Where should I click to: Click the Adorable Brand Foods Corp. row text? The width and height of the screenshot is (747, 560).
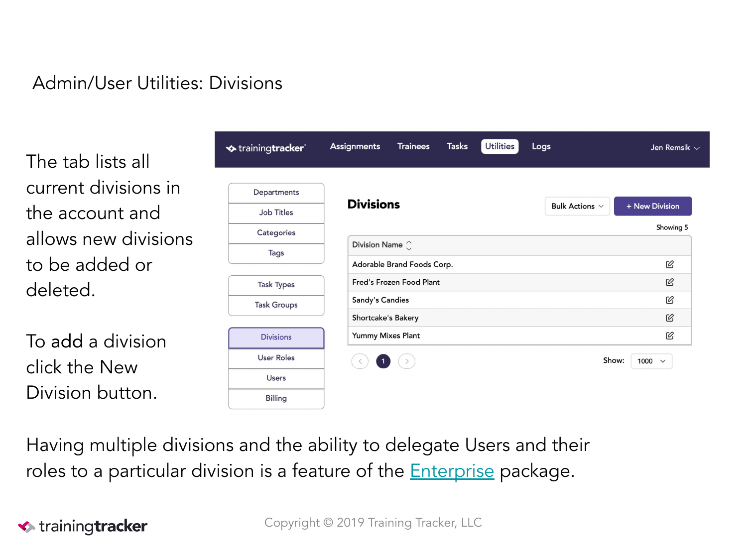point(402,264)
